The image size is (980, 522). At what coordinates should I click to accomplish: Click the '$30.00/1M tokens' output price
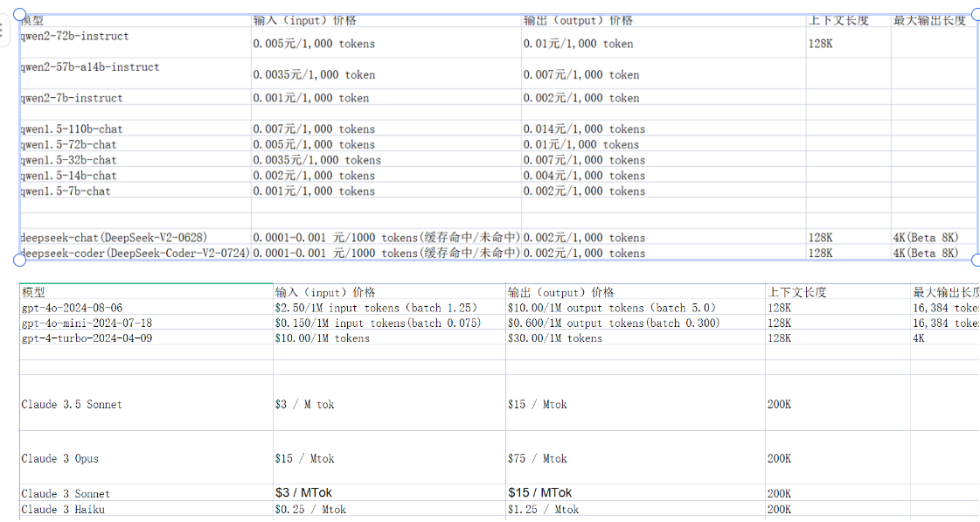(x=555, y=338)
